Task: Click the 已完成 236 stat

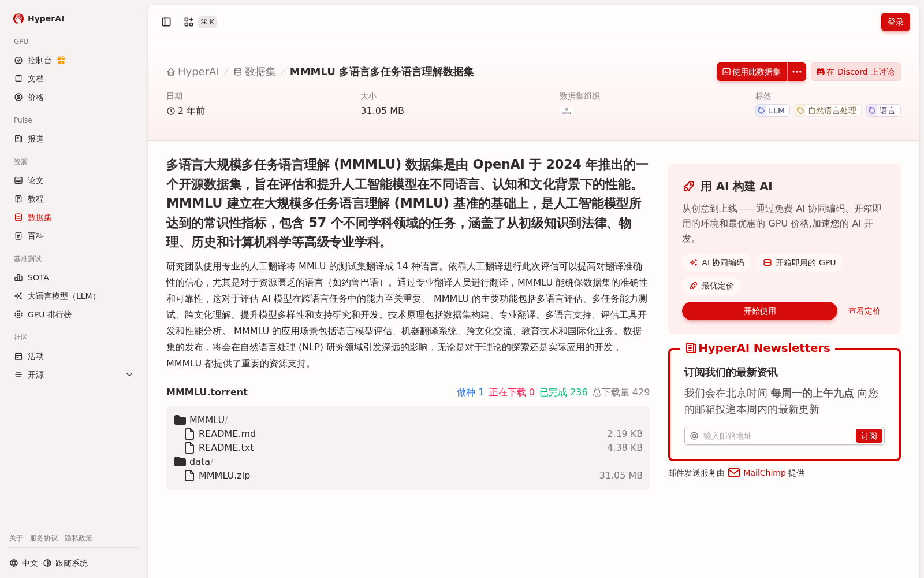Action: (x=563, y=392)
